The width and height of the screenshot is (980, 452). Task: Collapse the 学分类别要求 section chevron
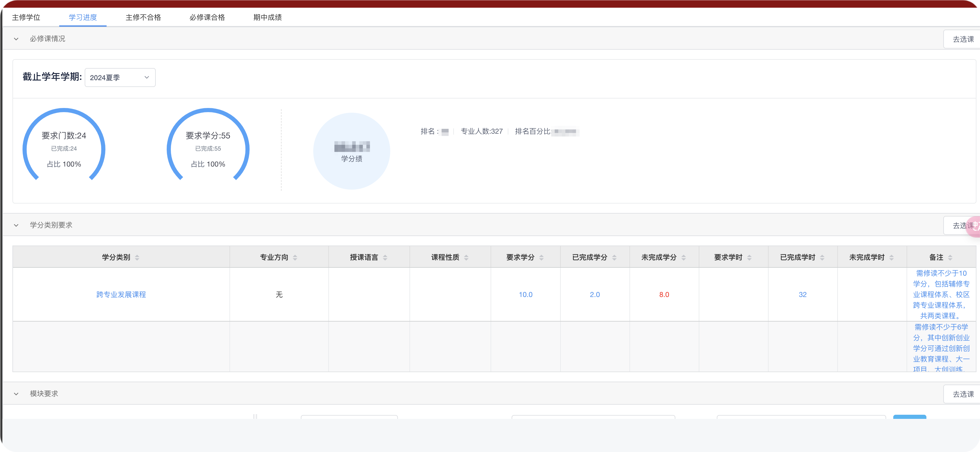tap(16, 225)
